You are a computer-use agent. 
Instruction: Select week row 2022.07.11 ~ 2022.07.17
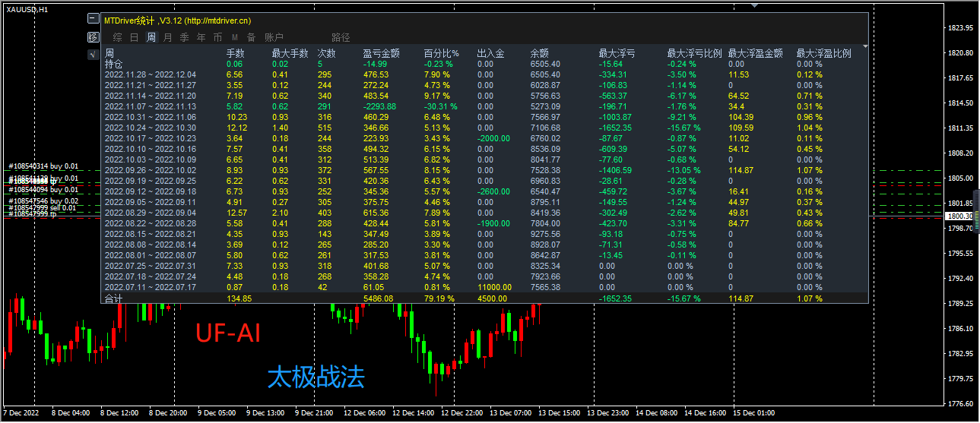coord(150,287)
